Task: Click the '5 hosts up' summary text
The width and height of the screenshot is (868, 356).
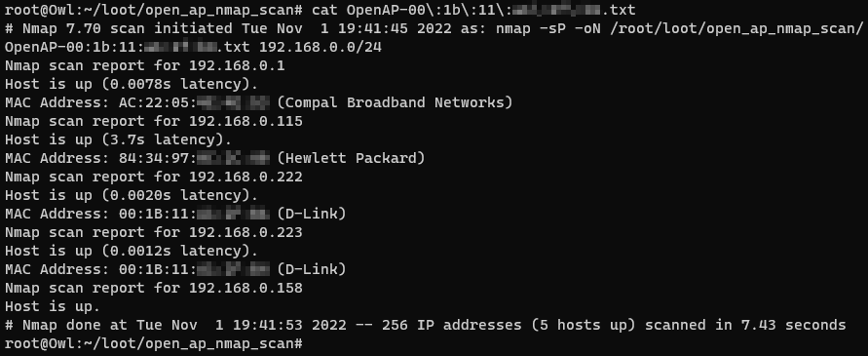Action: 584,325
